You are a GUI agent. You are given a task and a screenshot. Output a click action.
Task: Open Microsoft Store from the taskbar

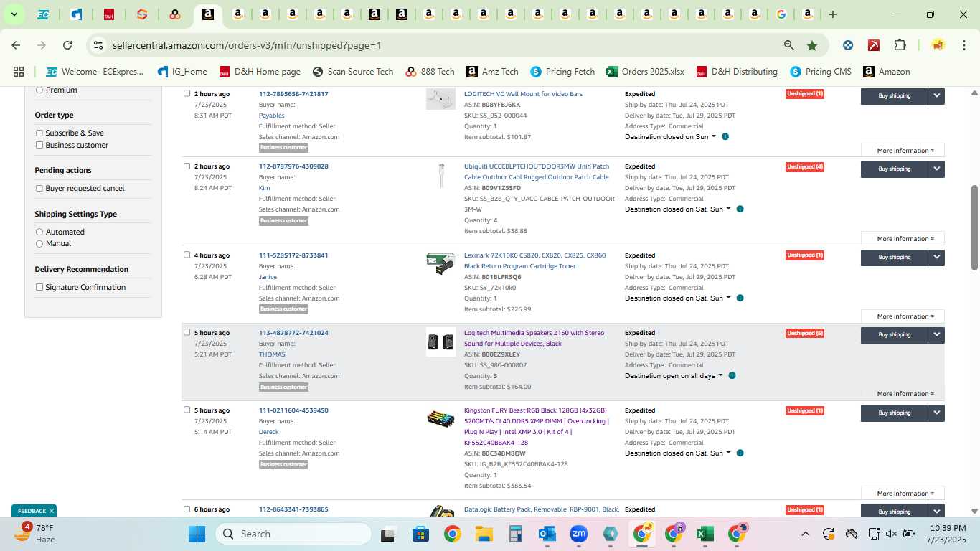pos(420,534)
